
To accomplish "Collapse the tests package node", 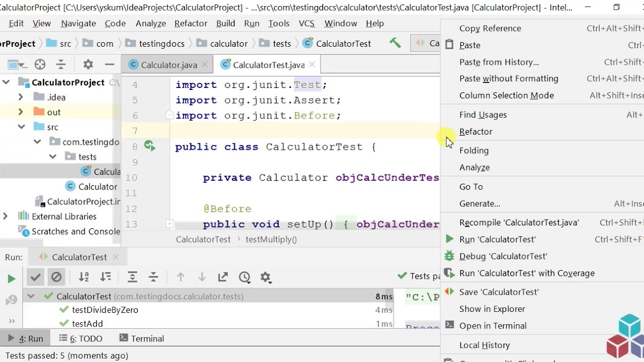I will tap(53, 157).
